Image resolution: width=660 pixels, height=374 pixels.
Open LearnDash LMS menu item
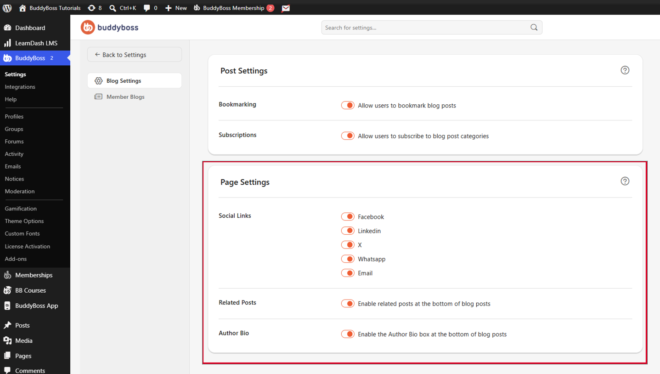(35, 43)
